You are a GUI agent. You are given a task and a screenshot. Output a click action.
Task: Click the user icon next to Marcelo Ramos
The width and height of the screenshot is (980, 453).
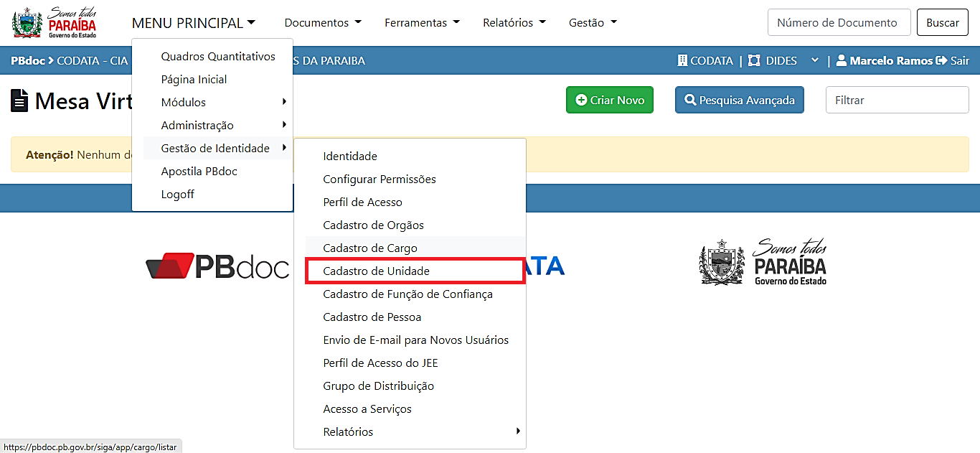[842, 61]
